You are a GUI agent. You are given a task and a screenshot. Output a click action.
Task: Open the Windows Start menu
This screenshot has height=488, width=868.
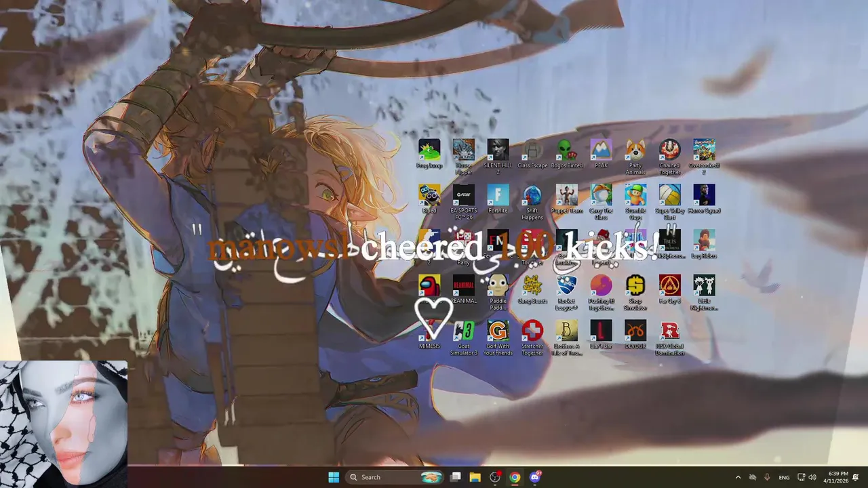(334, 477)
